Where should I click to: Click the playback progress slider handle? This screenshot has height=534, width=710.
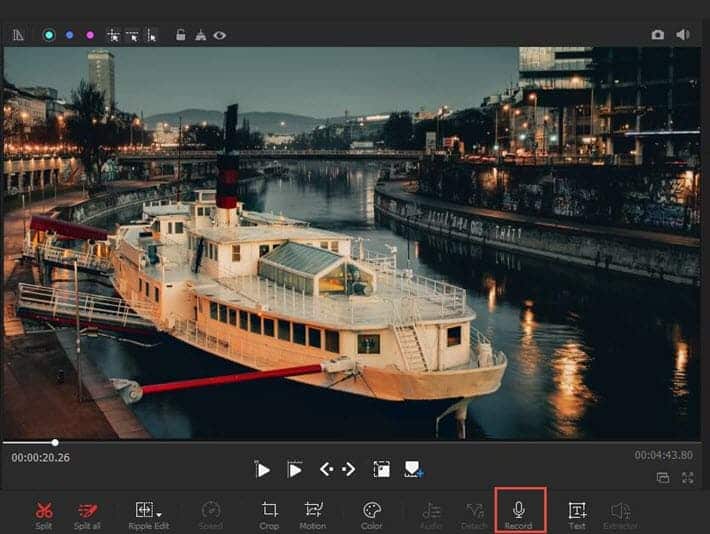[55, 442]
